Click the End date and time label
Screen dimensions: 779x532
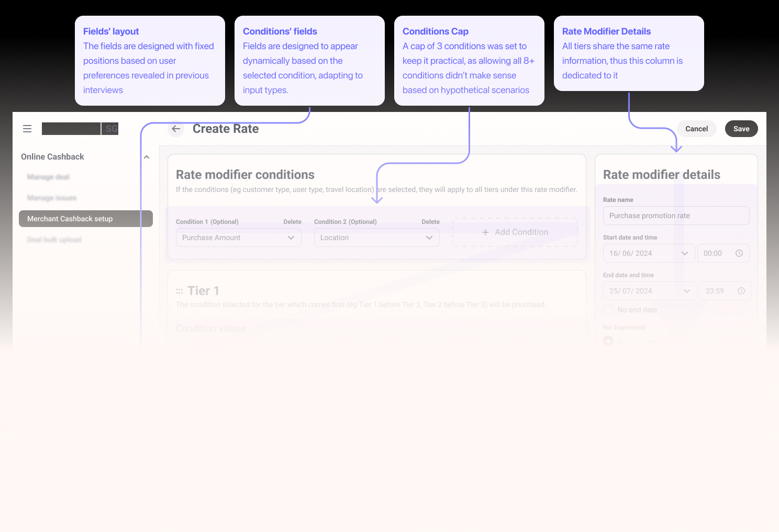click(628, 275)
